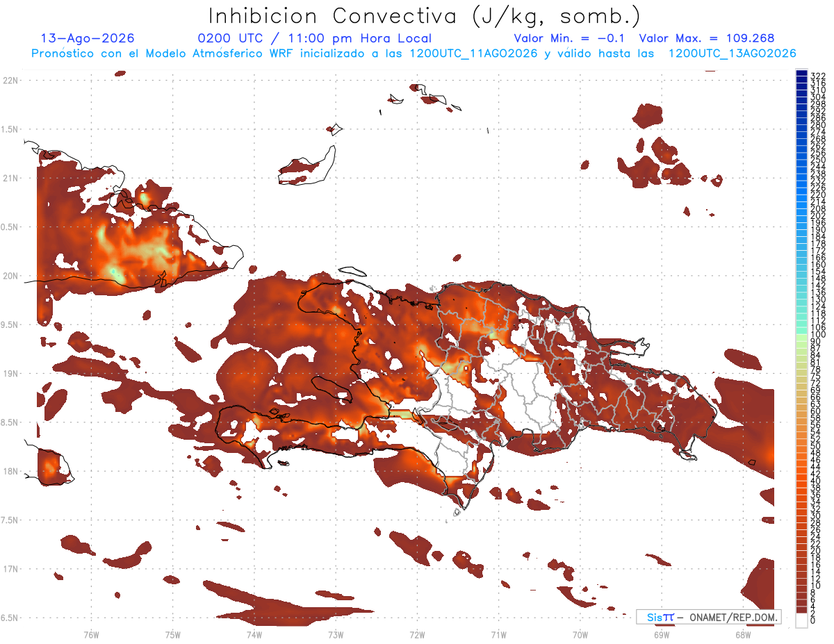Click the 'Valor Max. = 109.268' readout

(x=706, y=38)
